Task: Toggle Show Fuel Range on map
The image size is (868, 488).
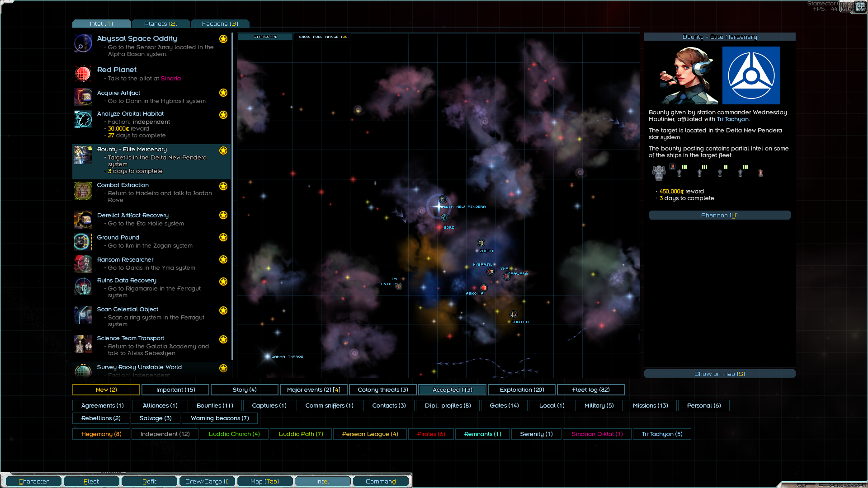Action: (323, 37)
